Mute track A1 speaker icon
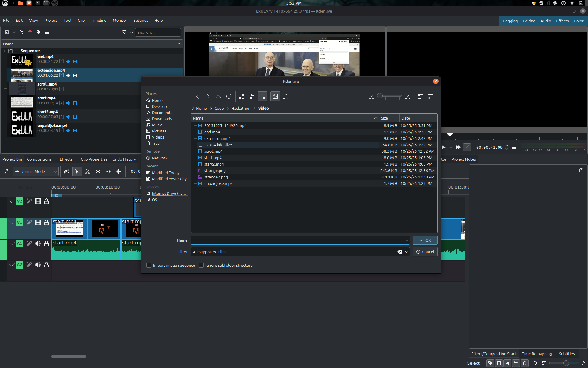588x368 pixels. [x=38, y=243]
